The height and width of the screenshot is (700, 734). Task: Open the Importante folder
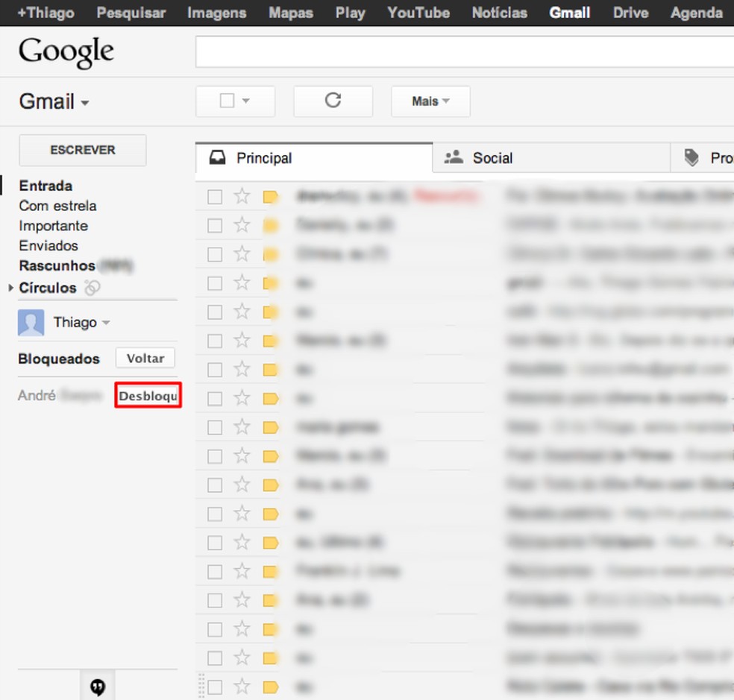tap(54, 226)
